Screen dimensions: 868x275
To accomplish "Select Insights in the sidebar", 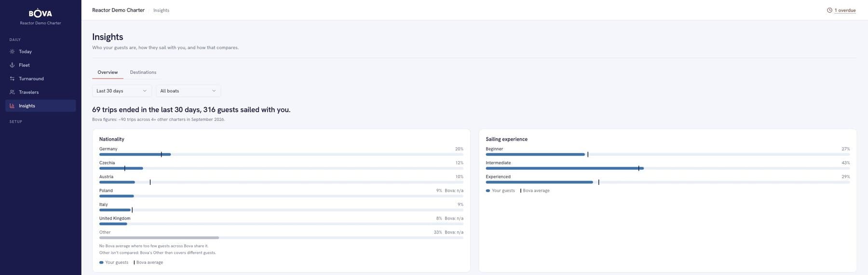I will point(41,105).
